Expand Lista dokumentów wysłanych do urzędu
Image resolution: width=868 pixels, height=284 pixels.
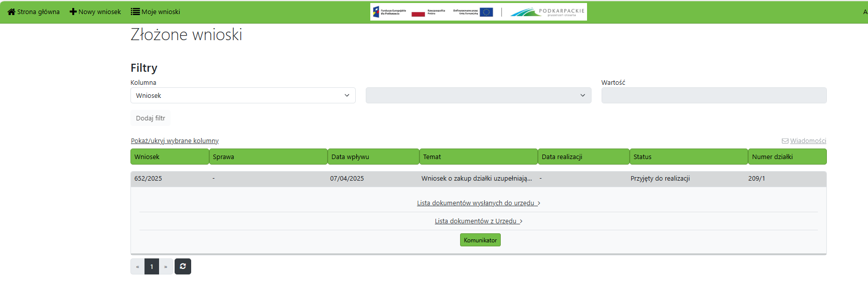(x=478, y=203)
